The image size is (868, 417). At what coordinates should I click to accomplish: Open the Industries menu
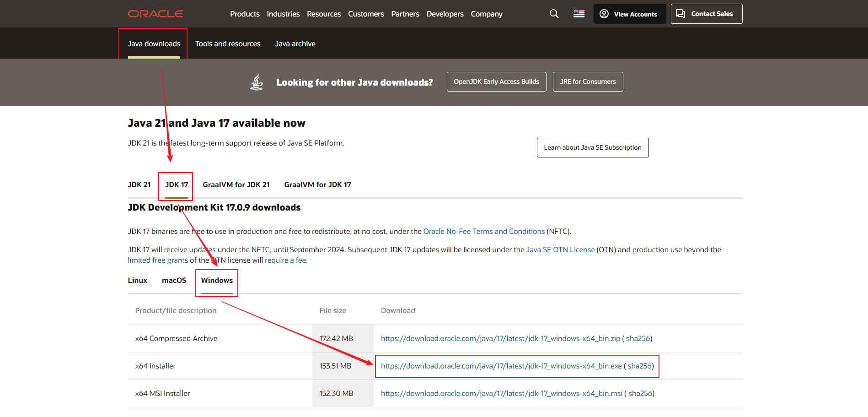283,14
